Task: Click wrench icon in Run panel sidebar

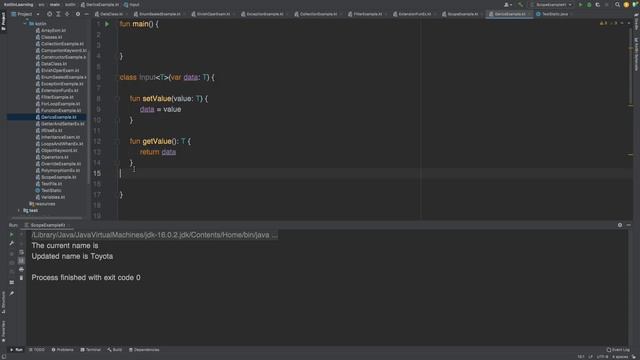Action: 11,243
